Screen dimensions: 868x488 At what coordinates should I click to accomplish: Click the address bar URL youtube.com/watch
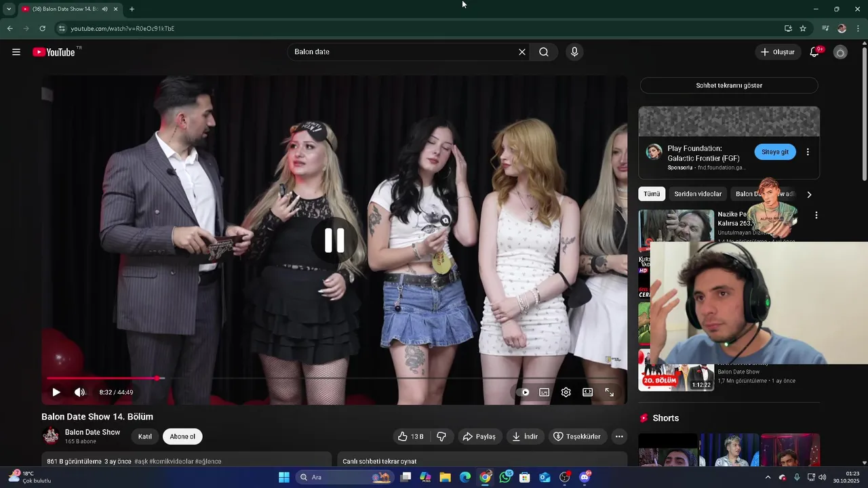(123, 28)
